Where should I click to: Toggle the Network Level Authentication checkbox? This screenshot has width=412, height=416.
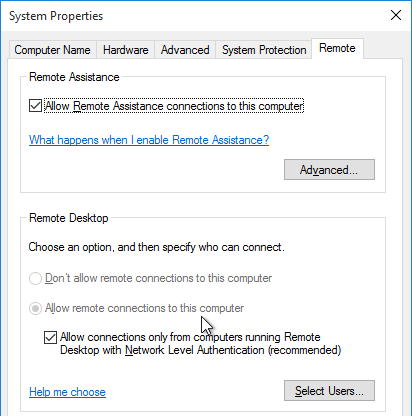tap(50, 337)
